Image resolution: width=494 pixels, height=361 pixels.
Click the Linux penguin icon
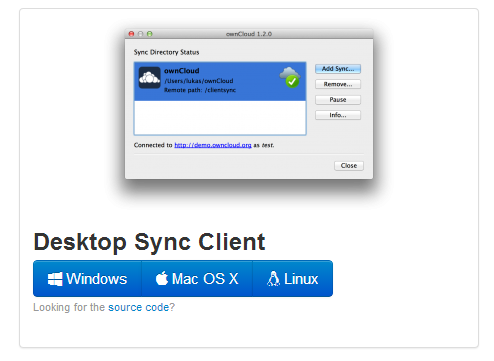(x=273, y=279)
